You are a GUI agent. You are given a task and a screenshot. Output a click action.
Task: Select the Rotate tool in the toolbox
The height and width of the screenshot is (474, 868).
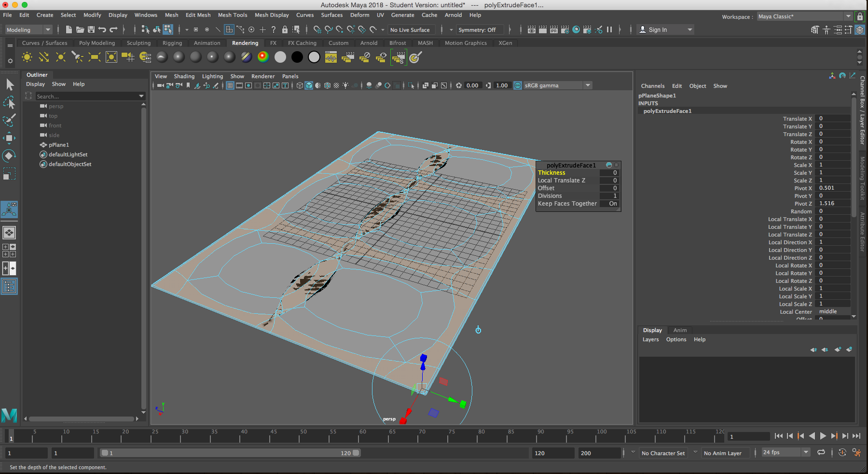(x=10, y=155)
